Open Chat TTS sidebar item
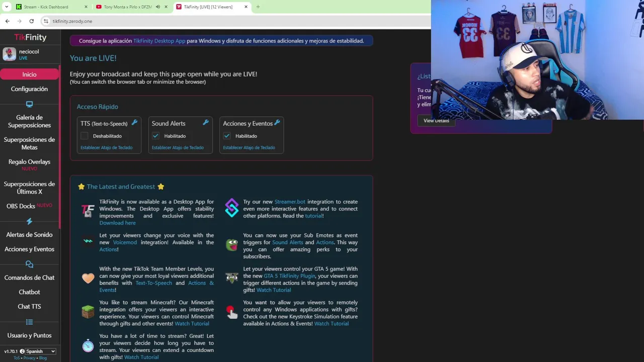Image resolution: width=644 pixels, height=362 pixels. tap(29, 307)
